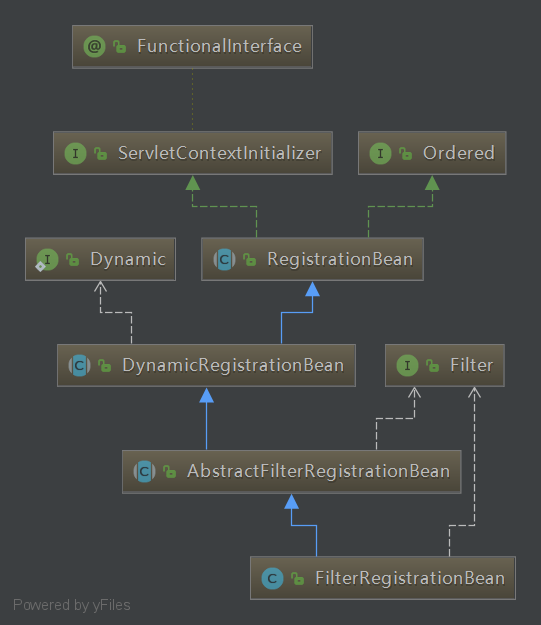541x625 pixels.
Task: Select the Dynamic interface node
Action: point(100,259)
